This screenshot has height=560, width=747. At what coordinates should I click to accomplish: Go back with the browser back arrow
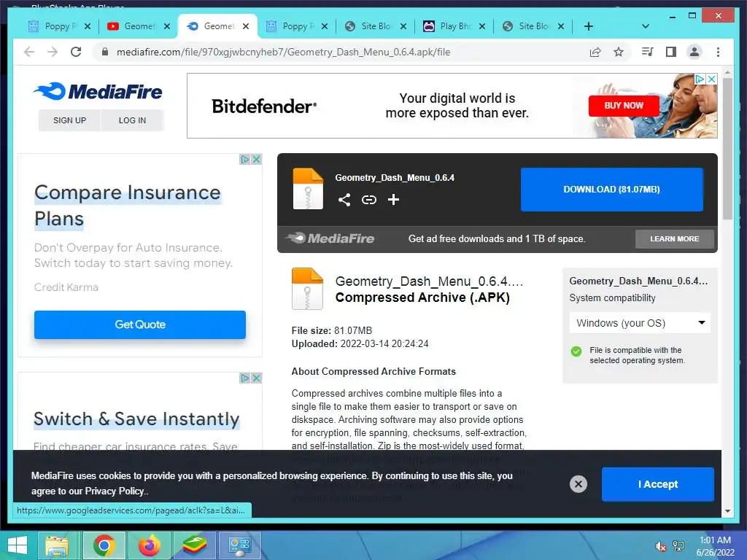click(x=29, y=52)
